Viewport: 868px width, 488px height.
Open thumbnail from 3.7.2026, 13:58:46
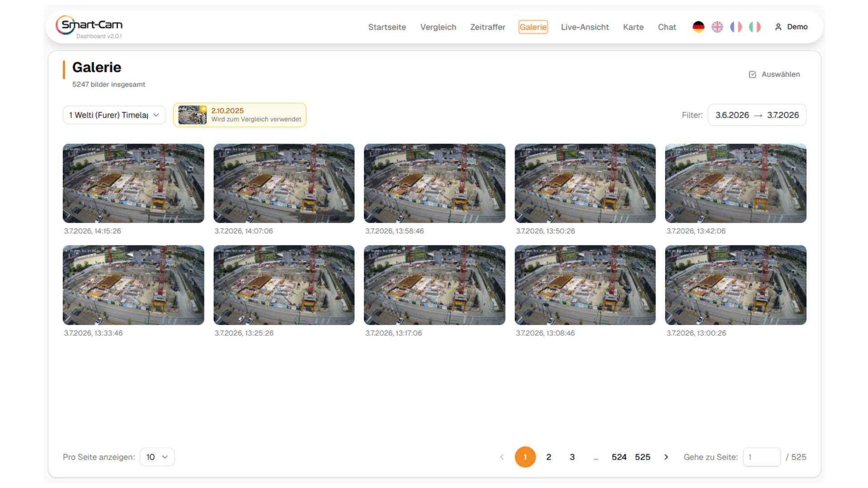point(434,183)
